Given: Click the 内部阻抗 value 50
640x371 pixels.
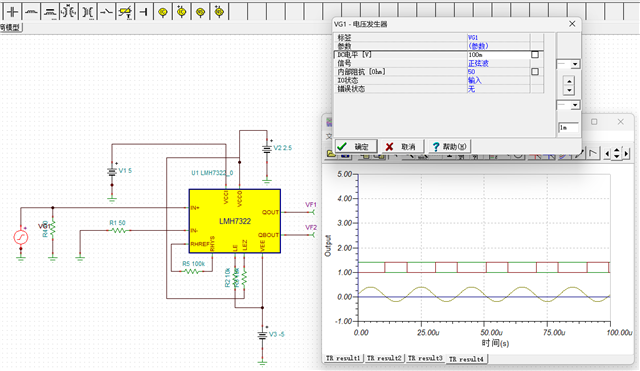Looking at the screenshot, I should pyautogui.click(x=471, y=72).
